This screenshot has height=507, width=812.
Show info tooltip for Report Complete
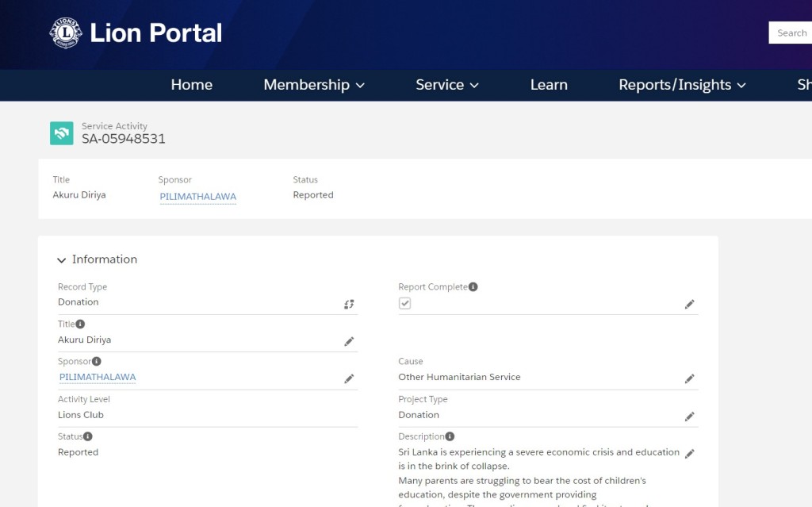click(x=473, y=286)
